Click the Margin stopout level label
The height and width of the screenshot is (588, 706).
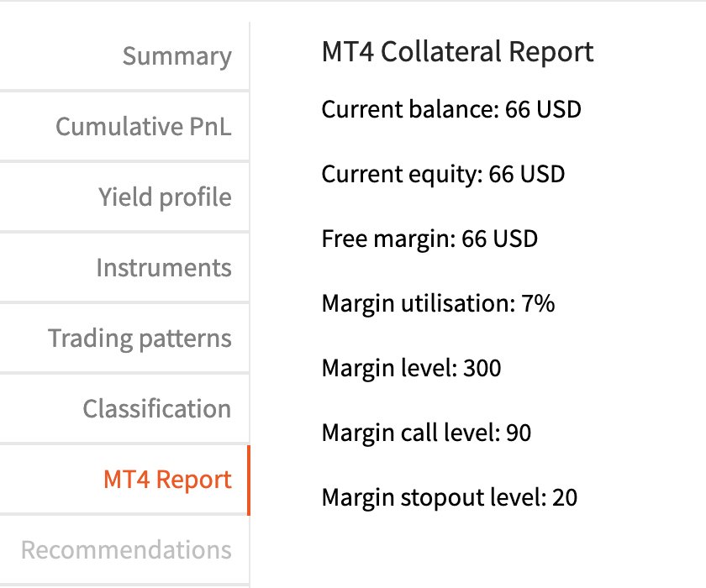[x=434, y=497]
